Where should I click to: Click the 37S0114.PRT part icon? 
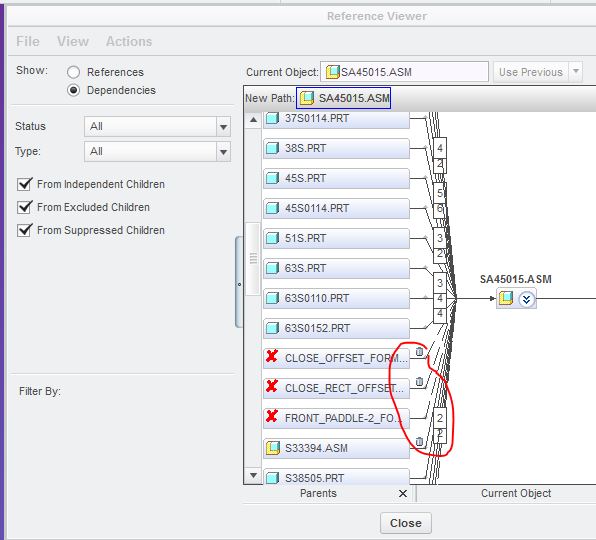pyautogui.click(x=272, y=118)
